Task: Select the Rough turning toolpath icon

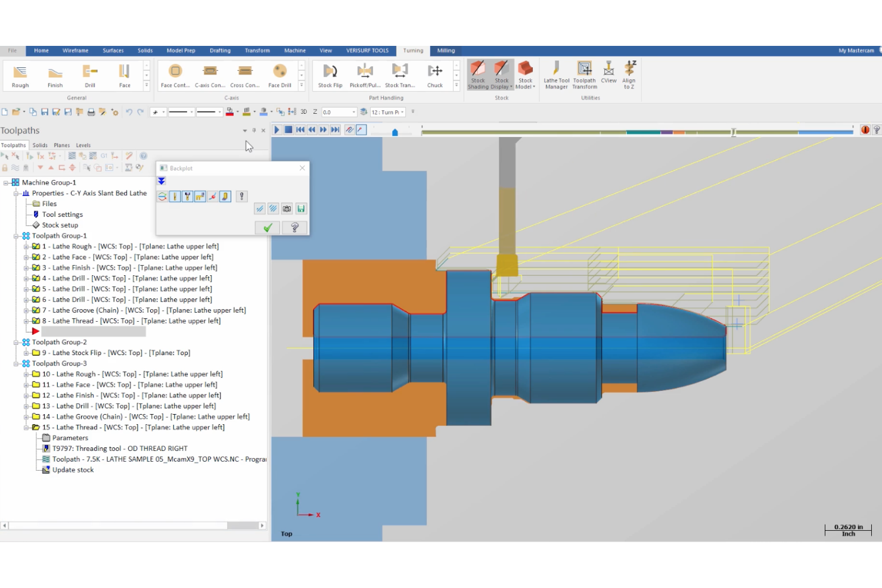Action: tap(20, 76)
